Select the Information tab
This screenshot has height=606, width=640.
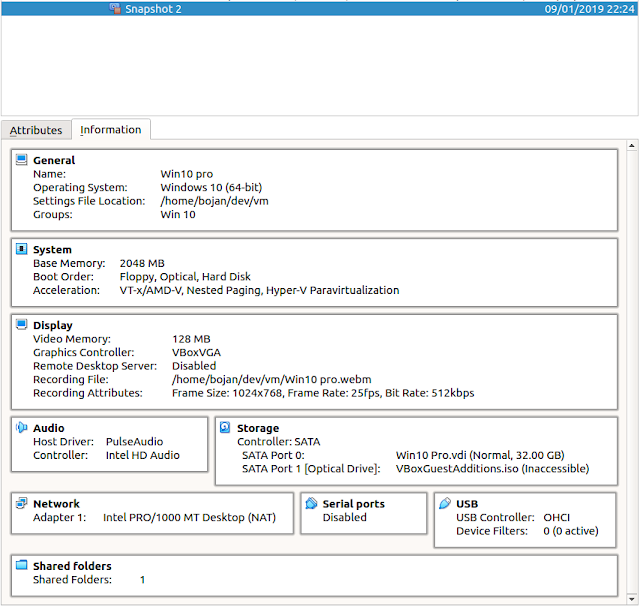(x=111, y=129)
